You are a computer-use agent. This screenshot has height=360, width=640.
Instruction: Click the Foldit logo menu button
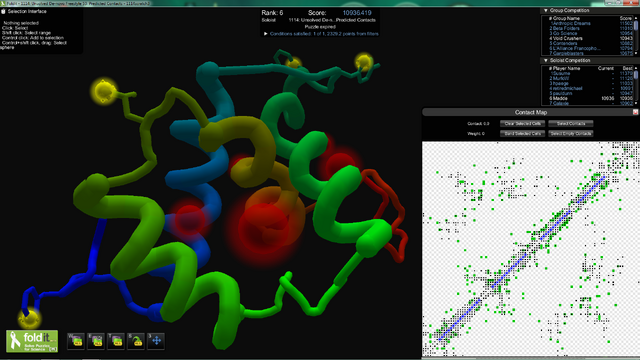(32, 341)
